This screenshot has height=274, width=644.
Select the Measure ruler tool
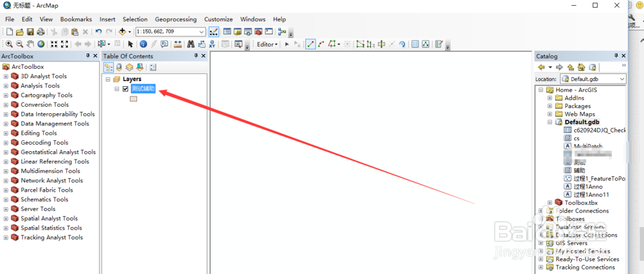click(x=178, y=44)
